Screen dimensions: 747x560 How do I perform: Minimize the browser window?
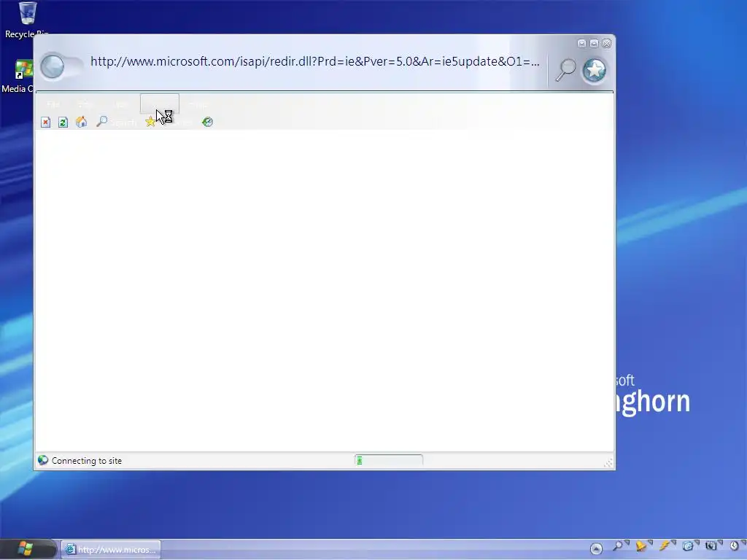(x=581, y=43)
